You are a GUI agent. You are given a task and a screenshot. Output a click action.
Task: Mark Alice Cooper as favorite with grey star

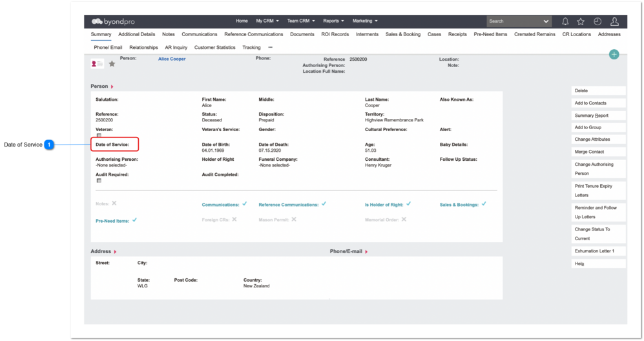112,64
